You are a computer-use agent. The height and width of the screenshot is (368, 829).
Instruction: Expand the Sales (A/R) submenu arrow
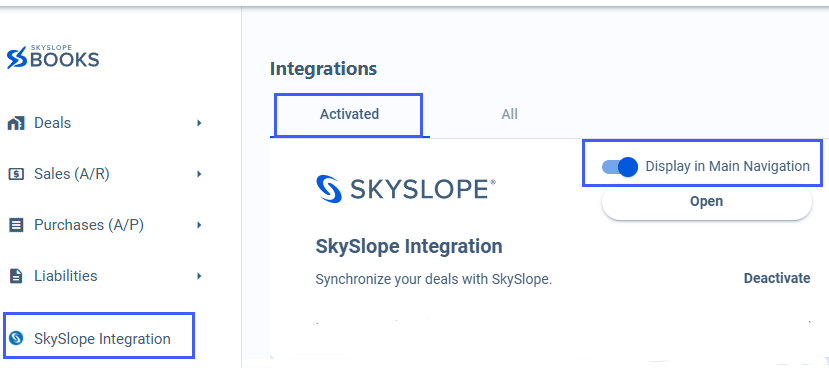(x=199, y=174)
